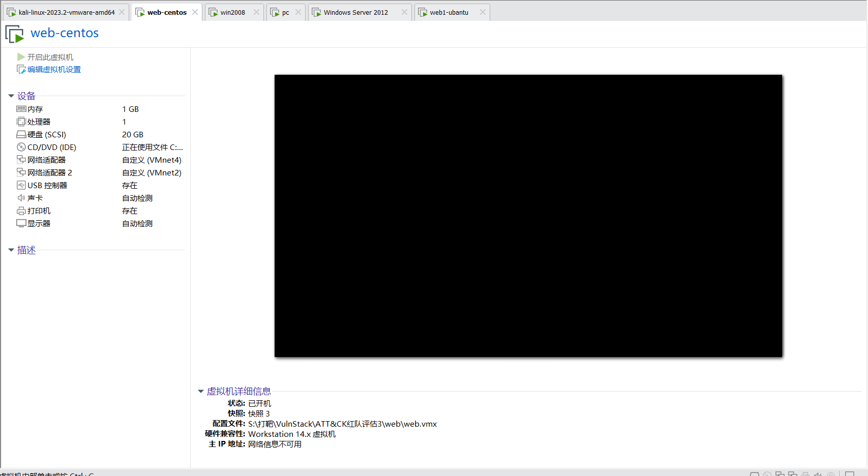Image resolution: width=868 pixels, height=476 pixels.
Task: Close the win2008 tab
Action: tap(256, 12)
